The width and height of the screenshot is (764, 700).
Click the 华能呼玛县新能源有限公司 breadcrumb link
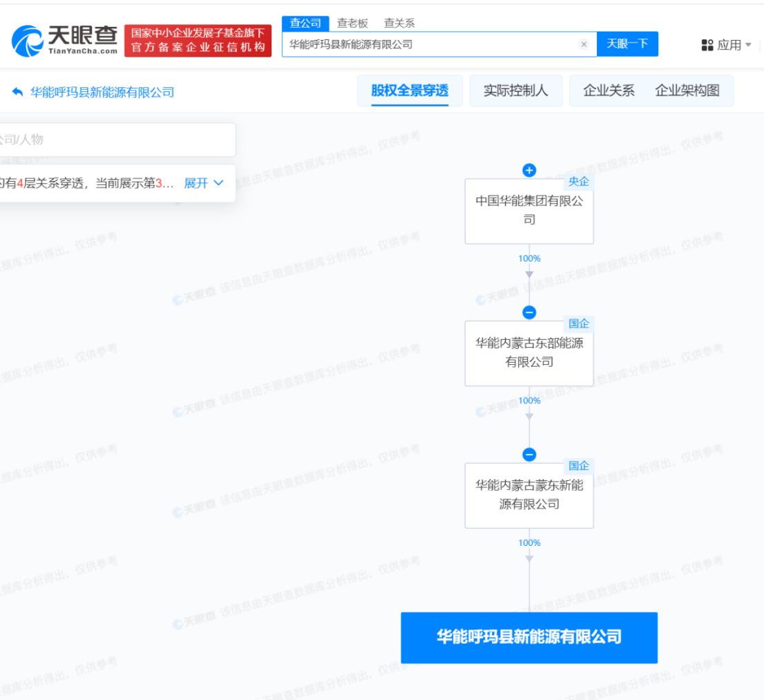click(102, 92)
